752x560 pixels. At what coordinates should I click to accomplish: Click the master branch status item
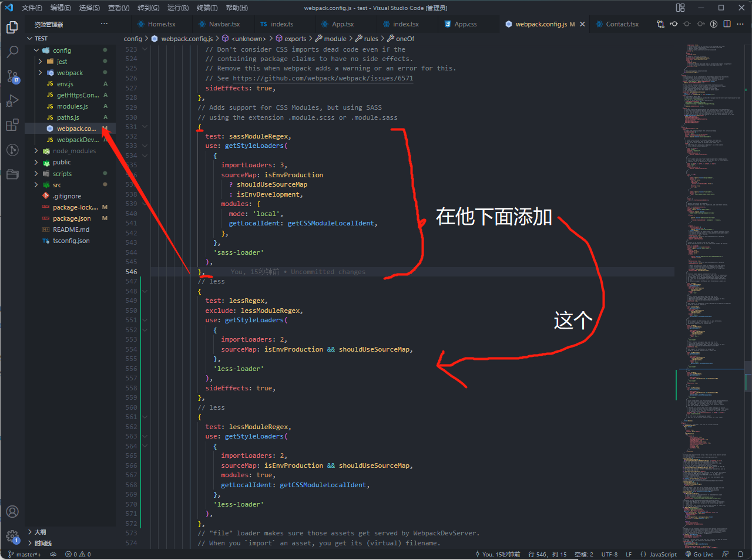[x=25, y=554]
